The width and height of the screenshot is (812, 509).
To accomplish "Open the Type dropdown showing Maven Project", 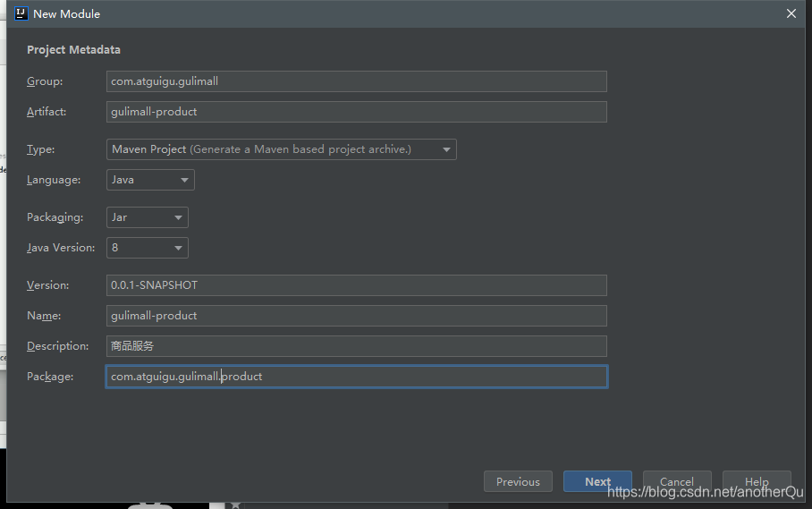I will click(x=281, y=149).
